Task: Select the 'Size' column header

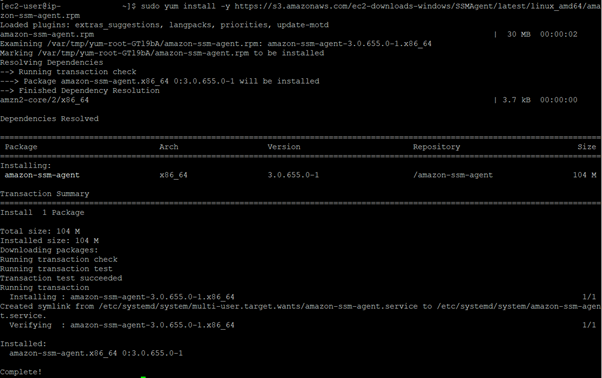Action: tap(587, 147)
